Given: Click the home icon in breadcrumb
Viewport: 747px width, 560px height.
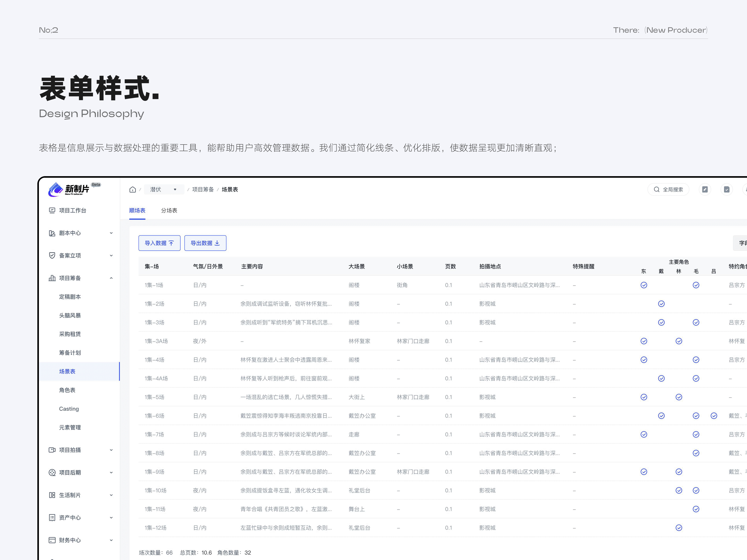Looking at the screenshot, I should pos(133,189).
